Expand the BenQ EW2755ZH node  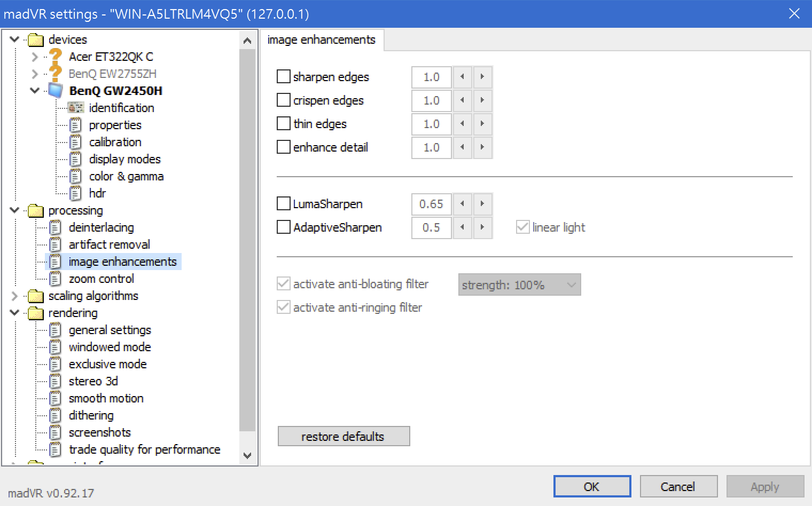click(x=35, y=74)
